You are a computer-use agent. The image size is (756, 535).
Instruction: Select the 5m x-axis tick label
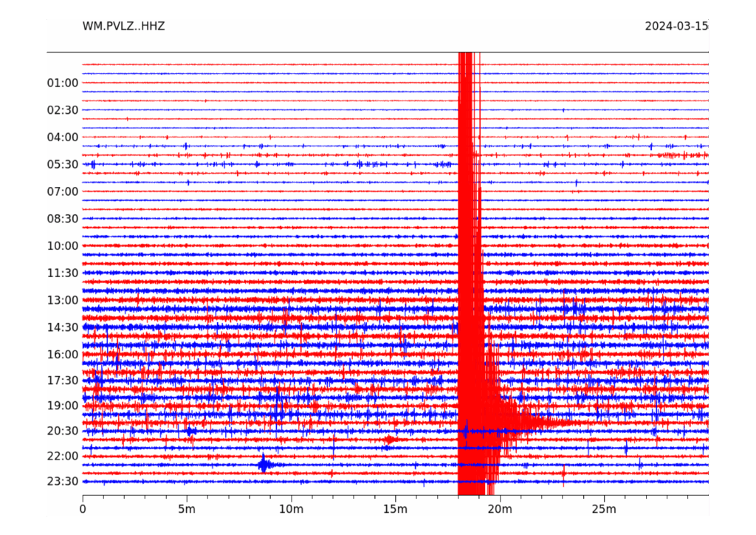[187, 509]
